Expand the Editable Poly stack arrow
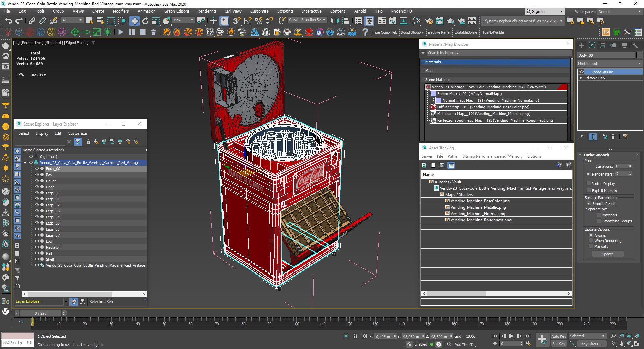Screen dimensions: 644x349 [581, 78]
